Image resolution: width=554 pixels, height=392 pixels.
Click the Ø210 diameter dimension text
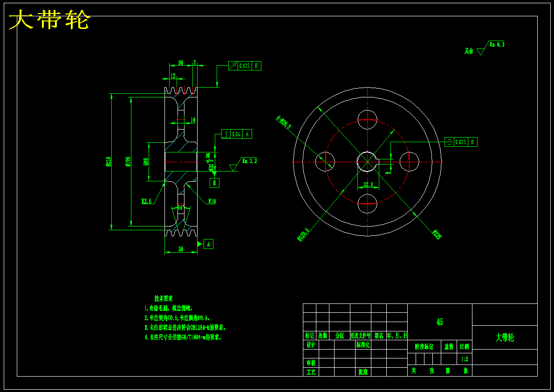pyautogui.click(x=109, y=162)
